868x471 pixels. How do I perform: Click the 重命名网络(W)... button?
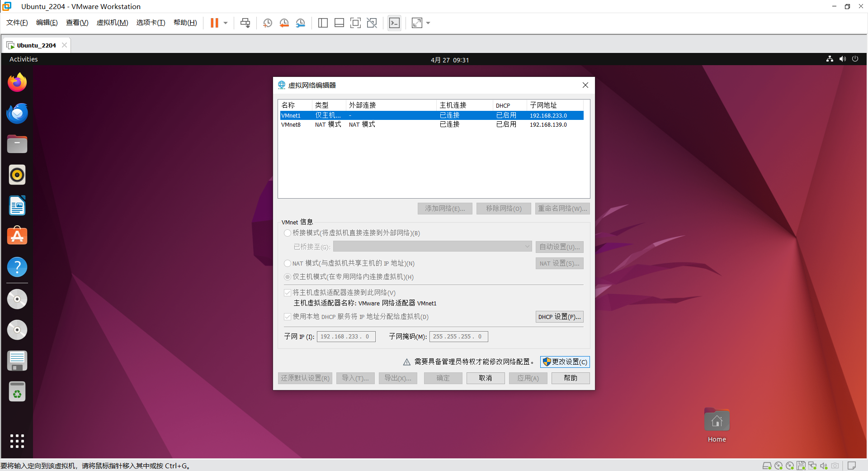coord(562,209)
